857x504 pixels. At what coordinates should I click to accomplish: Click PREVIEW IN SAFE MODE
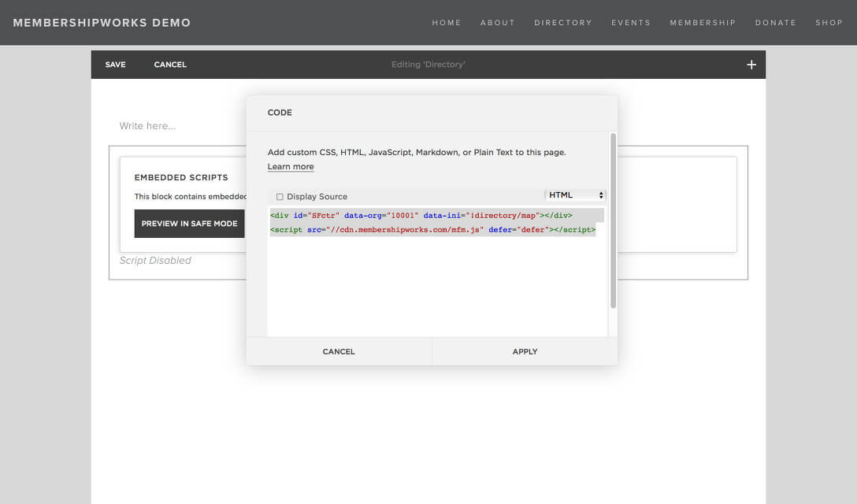coord(189,224)
